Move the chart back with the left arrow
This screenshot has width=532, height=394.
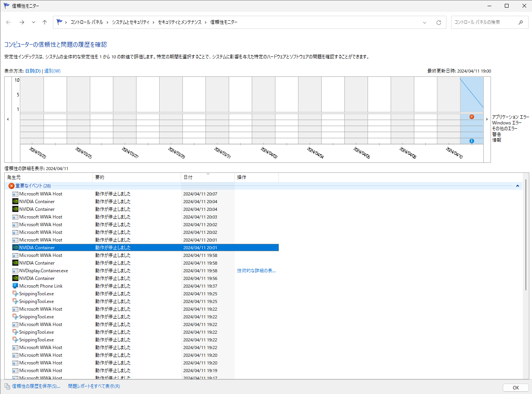tap(8, 119)
